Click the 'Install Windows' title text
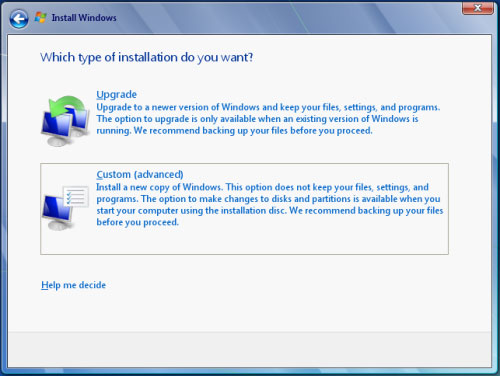The height and width of the screenshot is (376, 500). (x=84, y=18)
